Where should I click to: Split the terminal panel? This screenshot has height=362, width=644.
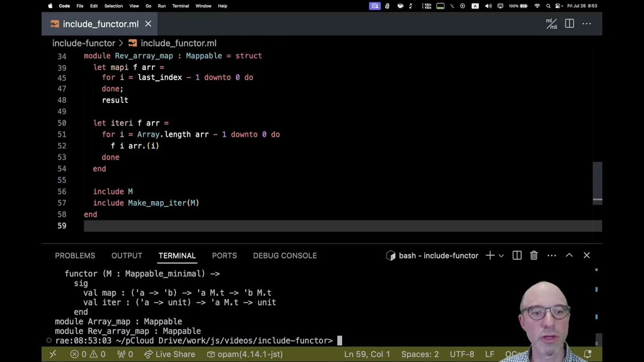(x=517, y=255)
